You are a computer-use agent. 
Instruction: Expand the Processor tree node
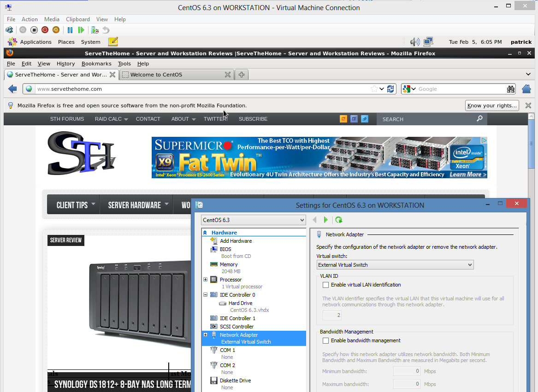point(205,280)
